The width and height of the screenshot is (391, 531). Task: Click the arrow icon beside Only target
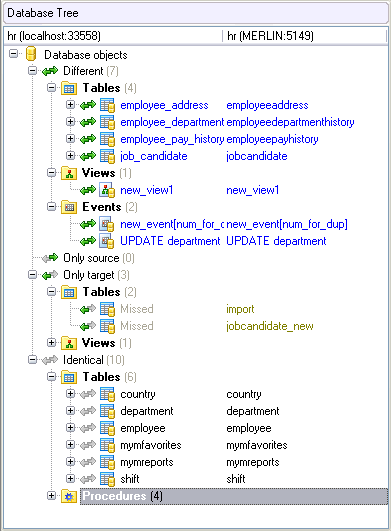point(50,275)
